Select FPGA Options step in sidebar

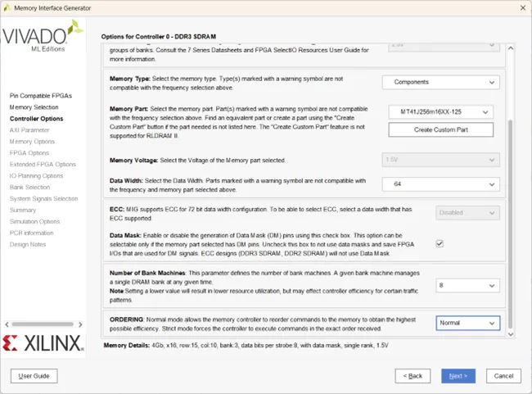pyautogui.click(x=29, y=153)
